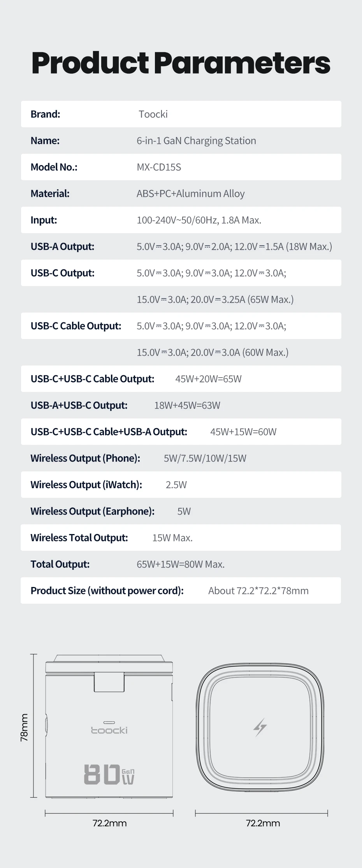
Task: Click the Wireless Output (iWatch) label
Action: click(x=86, y=485)
